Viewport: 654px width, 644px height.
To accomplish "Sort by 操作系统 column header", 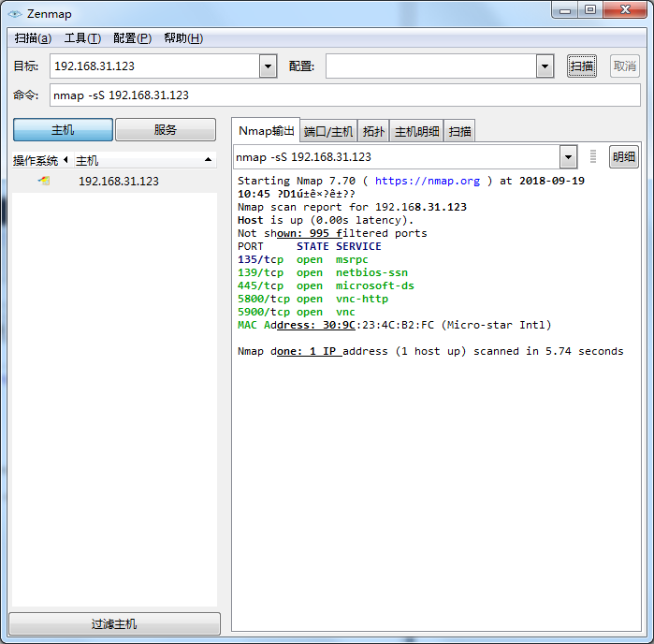I will tap(40, 160).
